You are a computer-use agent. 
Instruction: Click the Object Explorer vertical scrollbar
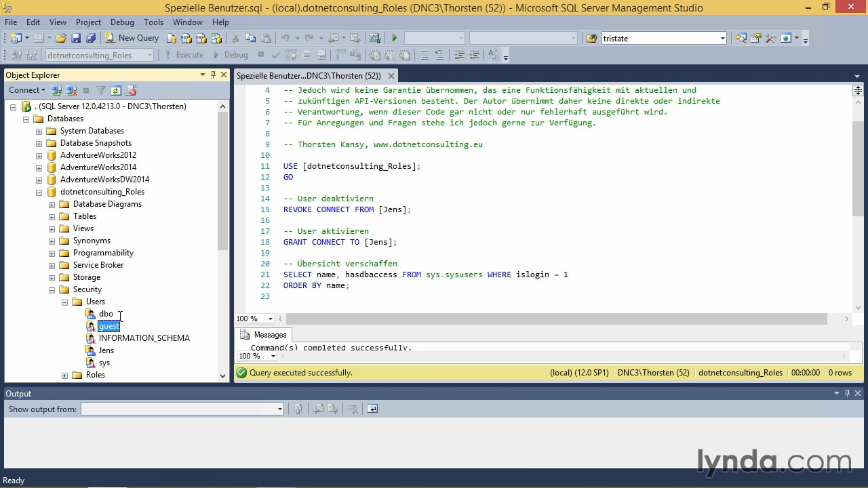click(223, 182)
